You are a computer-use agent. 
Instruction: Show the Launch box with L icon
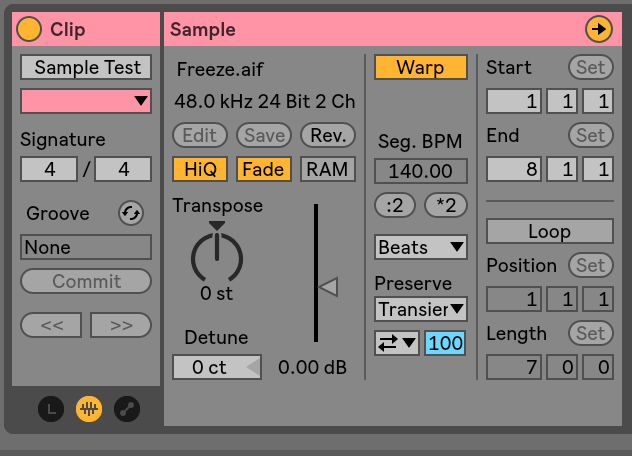pyautogui.click(x=51, y=409)
